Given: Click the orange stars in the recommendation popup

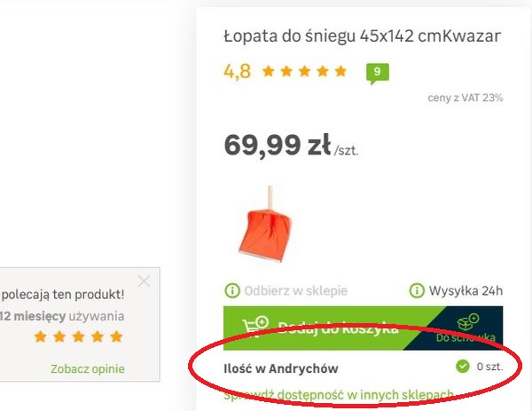Looking at the screenshot, I should tap(78, 337).
